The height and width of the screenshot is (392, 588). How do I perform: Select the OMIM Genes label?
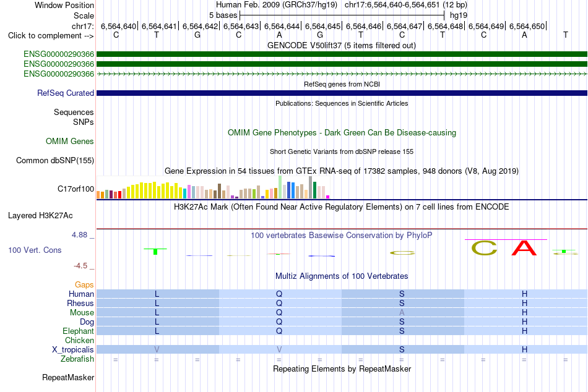tap(70, 142)
